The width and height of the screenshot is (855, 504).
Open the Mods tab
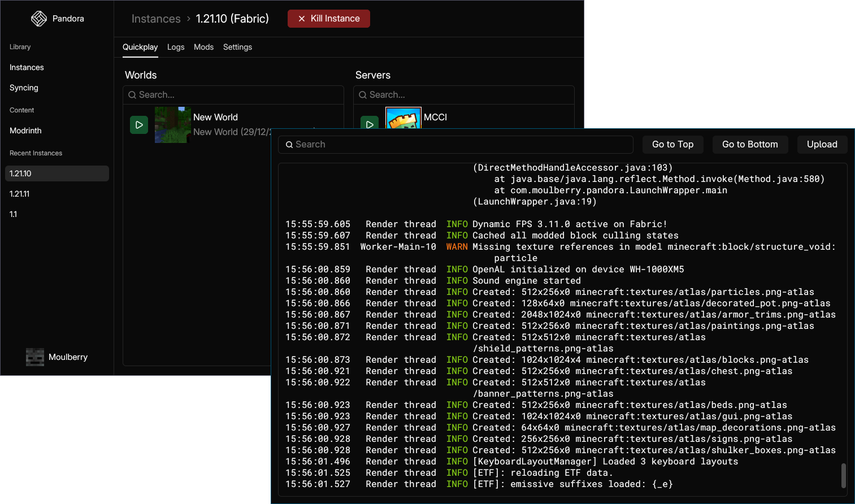[x=203, y=47]
